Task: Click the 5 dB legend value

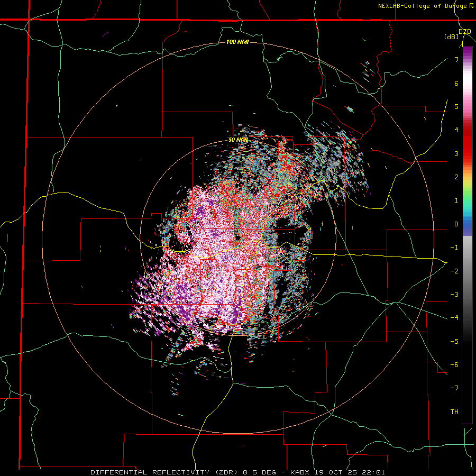Action: [456, 106]
